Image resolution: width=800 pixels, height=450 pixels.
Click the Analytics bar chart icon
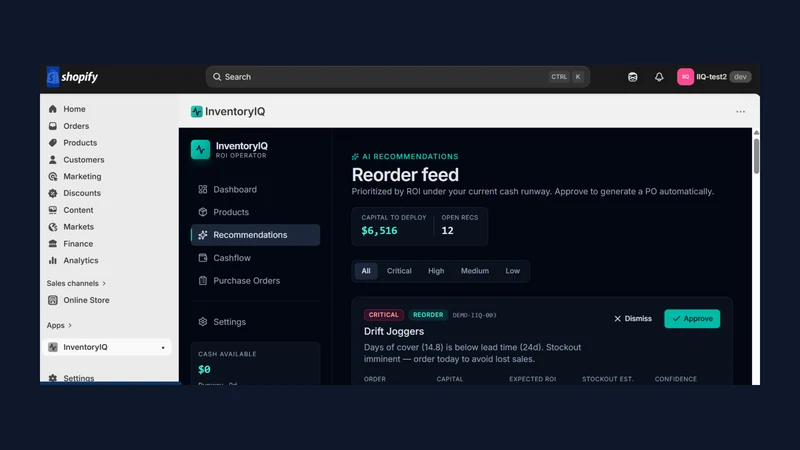click(x=53, y=261)
